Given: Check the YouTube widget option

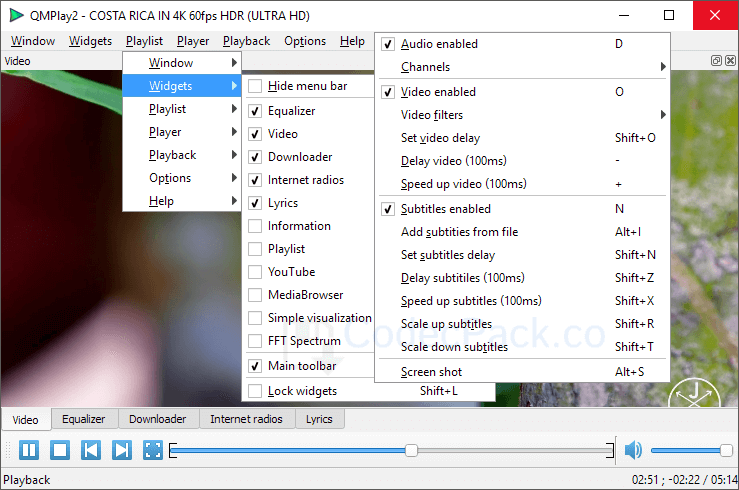Looking at the screenshot, I should click(x=255, y=272).
